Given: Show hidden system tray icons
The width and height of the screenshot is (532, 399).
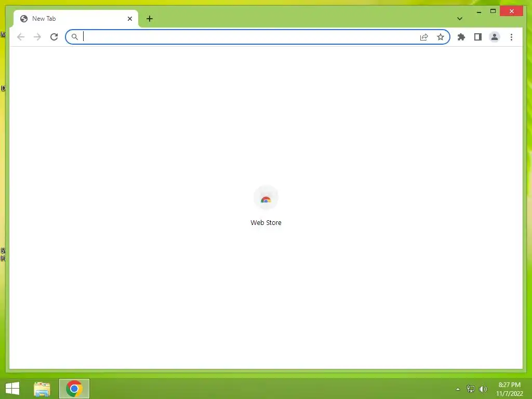Looking at the screenshot, I should [x=458, y=389].
